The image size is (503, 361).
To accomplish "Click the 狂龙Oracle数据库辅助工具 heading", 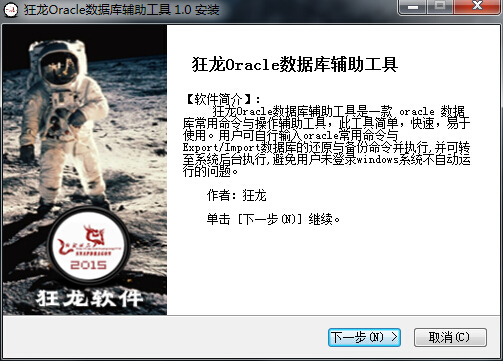I will pyautogui.click(x=295, y=64).
